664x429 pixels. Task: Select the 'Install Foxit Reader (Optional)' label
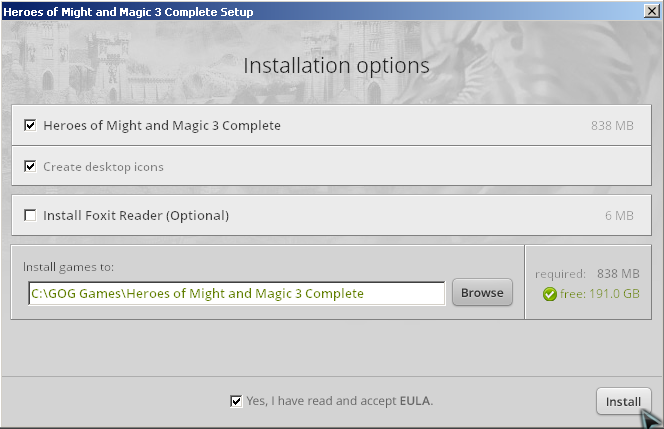point(136,216)
